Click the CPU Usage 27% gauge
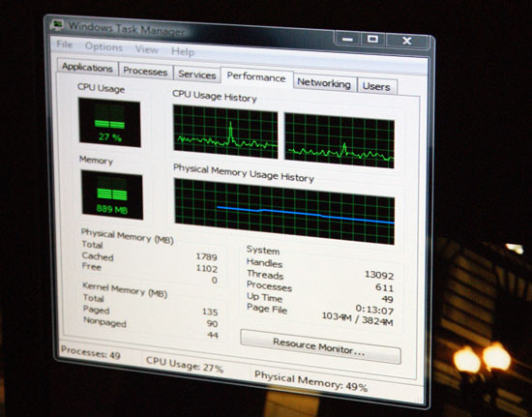This screenshot has width=532, height=417. click(x=109, y=123)
